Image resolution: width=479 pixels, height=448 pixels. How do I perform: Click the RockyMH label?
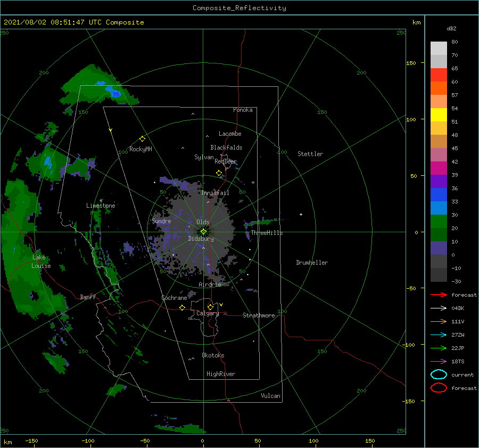point(141,149)
